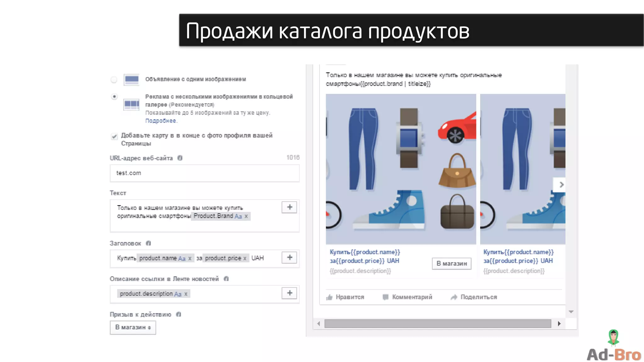Click Нравится like button

[345, 297]
